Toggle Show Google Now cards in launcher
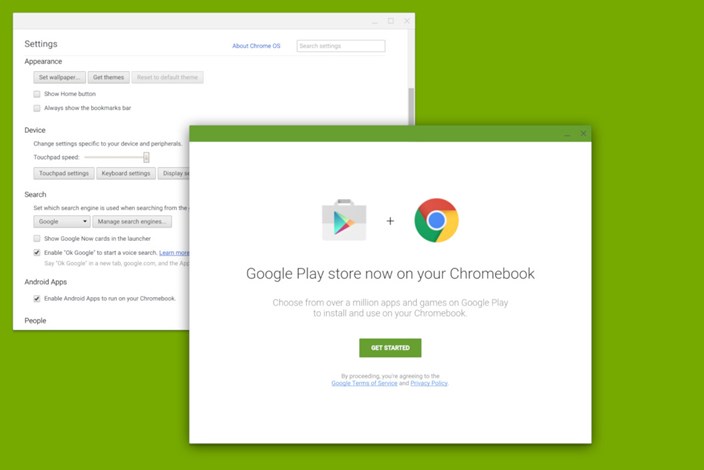 click(x=37, y=238)
